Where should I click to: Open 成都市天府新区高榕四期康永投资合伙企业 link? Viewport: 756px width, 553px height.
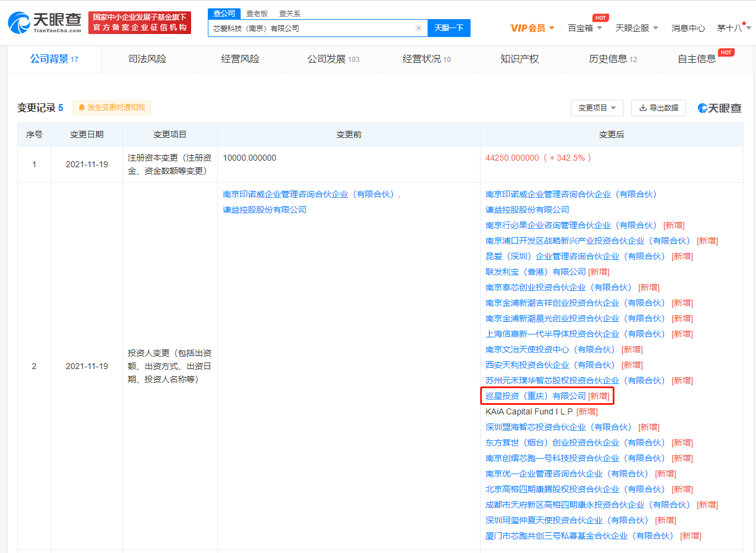tap(589, 505)
